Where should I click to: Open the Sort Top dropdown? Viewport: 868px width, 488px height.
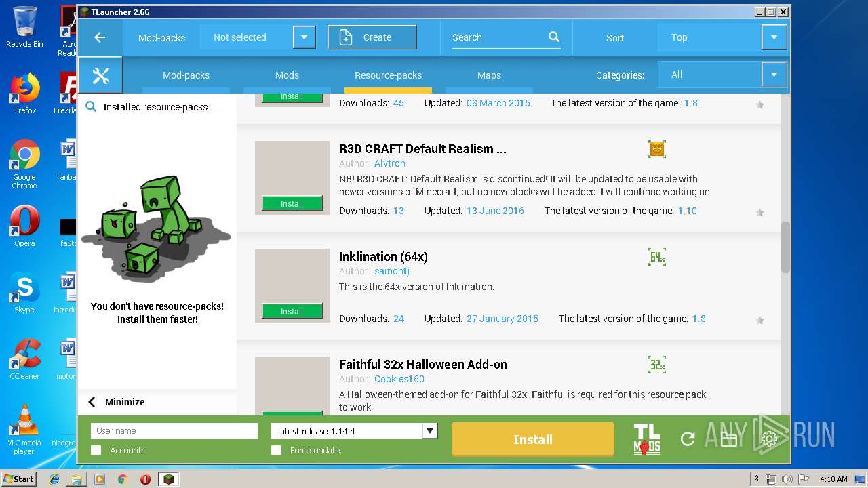click(722, 37)
